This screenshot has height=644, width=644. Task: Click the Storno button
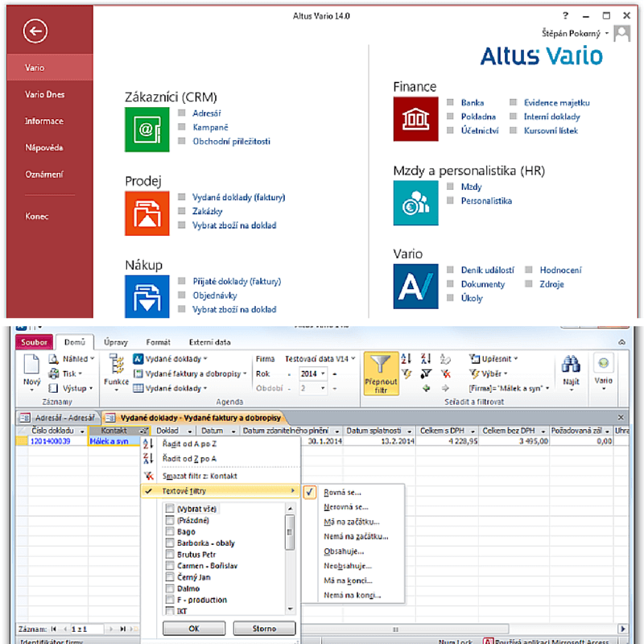click(x=264, y=629)
